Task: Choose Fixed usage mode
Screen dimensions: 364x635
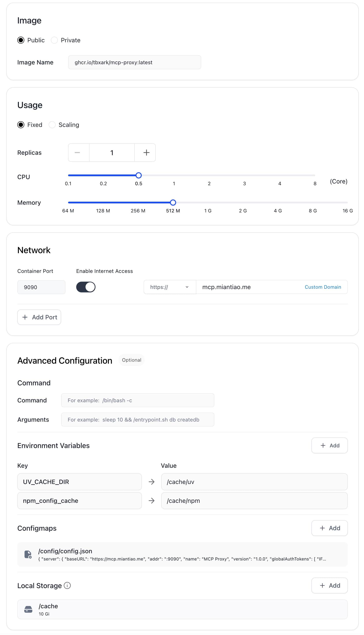Action: tap(21, 125)
